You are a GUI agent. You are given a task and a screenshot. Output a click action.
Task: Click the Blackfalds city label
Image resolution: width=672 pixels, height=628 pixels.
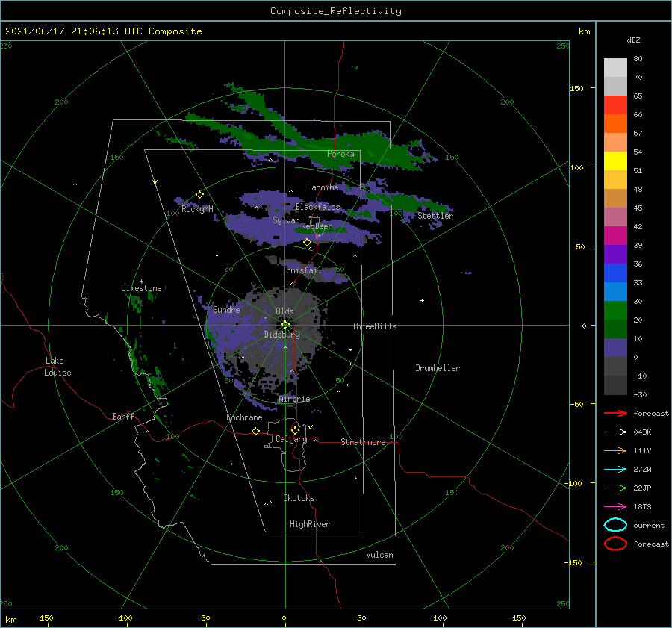coord(317,207)
